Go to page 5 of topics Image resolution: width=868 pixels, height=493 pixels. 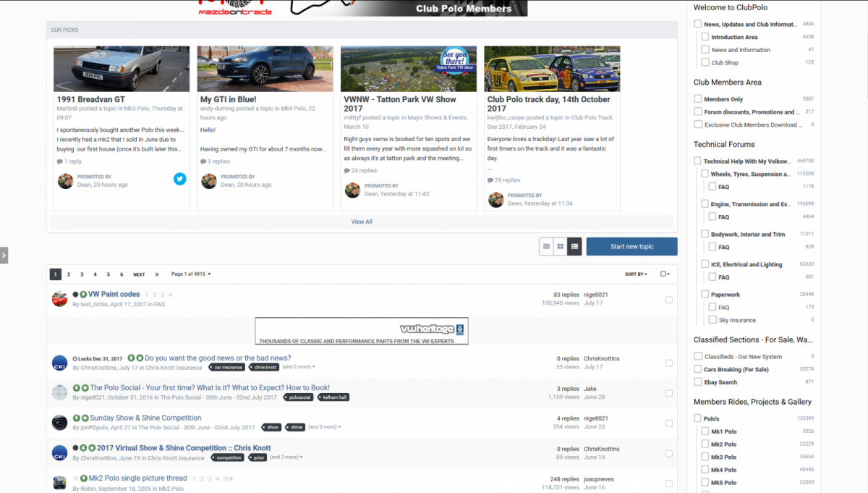[x=109, y=274]
